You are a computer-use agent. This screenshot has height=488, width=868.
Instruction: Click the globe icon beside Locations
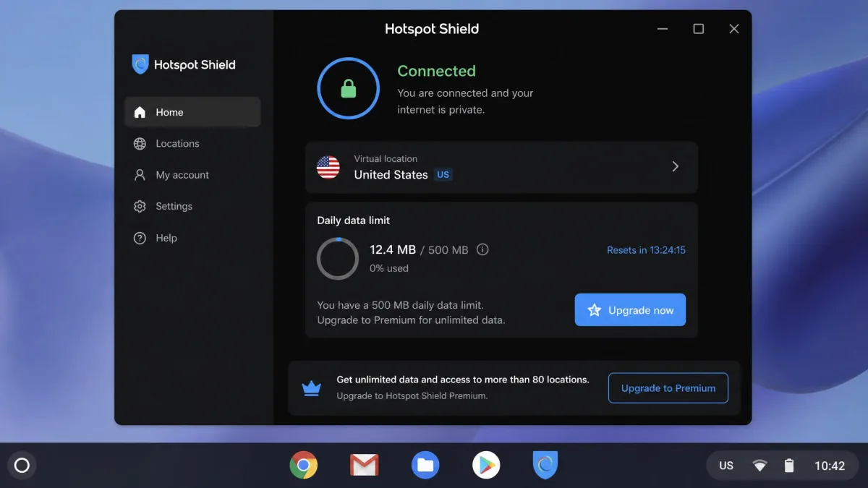[x=140, y=143]
